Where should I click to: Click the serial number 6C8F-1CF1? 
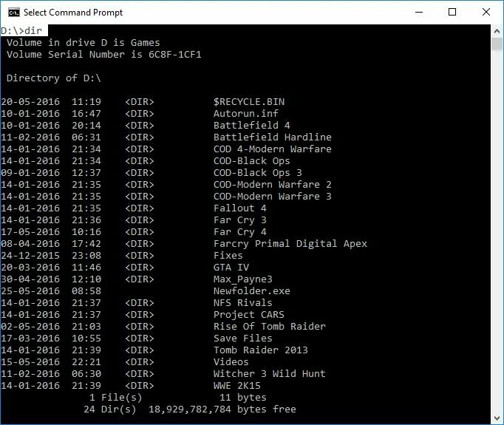click(x=175, y=55)
